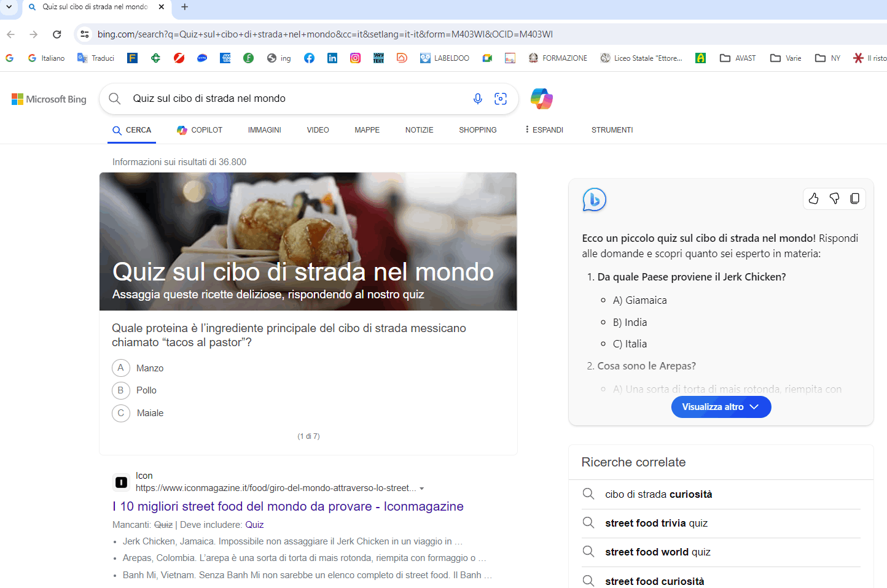This screenshot has height=588, width=887.
Task: Reload the page with the refresh icon
Action: pyautogui.click(x=57, y=34)
